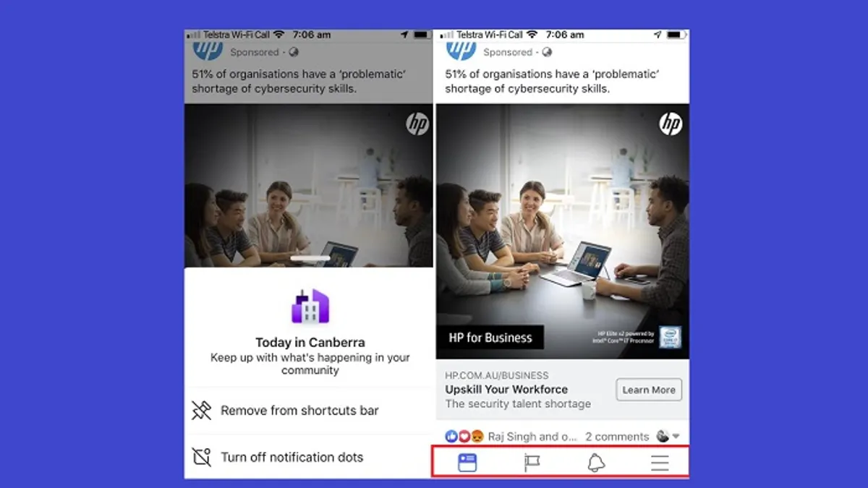Image resolution: width=868 pixels, height=488 pixels.
Task: Open the Pages flag tab
Action: tap(532, 463)
